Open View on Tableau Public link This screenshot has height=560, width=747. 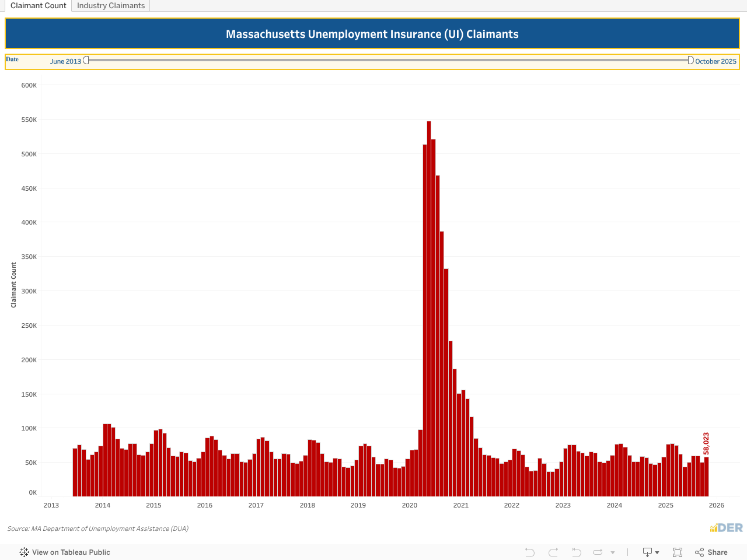[71, 552]
